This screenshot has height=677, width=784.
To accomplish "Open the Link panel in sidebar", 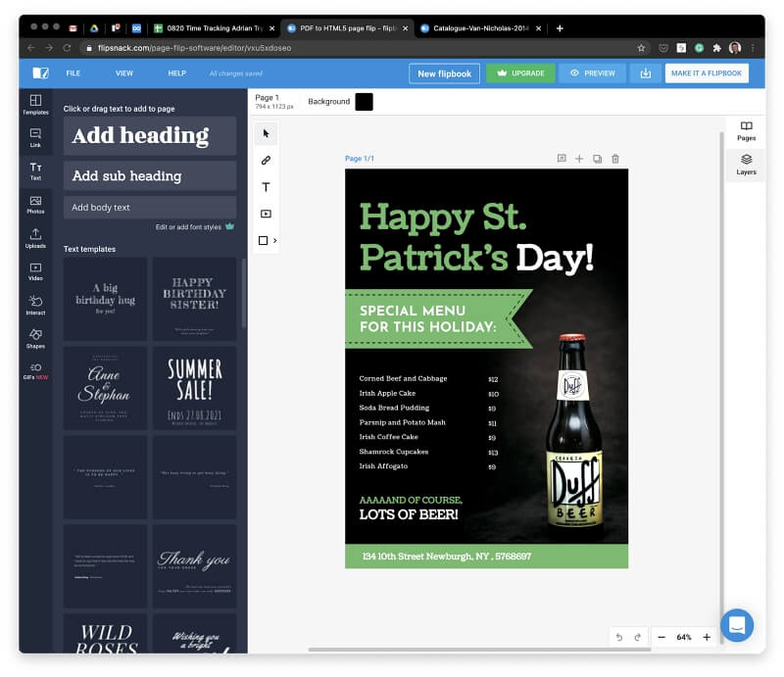I will [x=35, y=137].
